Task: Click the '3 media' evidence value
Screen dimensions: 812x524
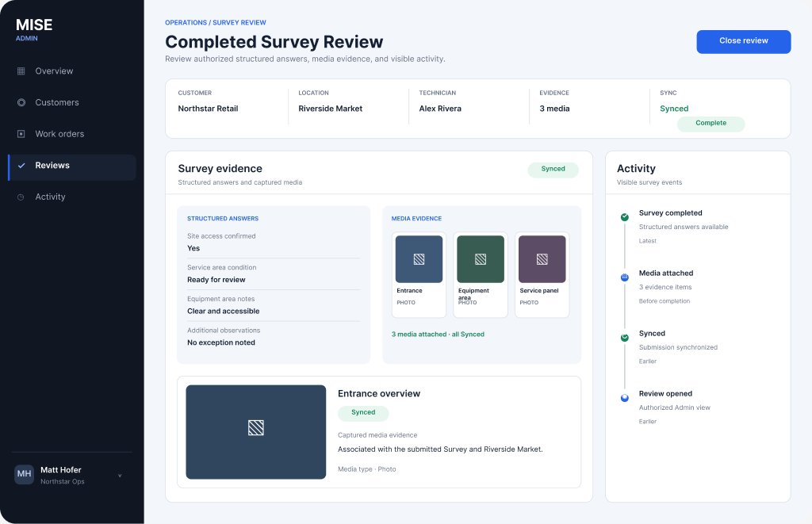Action: tap(554, 109)
